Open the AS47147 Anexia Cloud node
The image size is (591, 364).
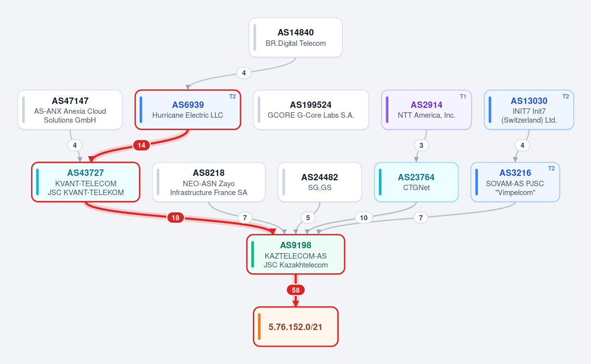point(70,110)
